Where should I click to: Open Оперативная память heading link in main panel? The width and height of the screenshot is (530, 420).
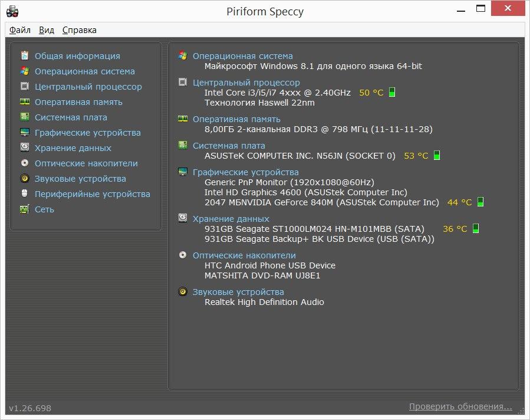[236, 119]
